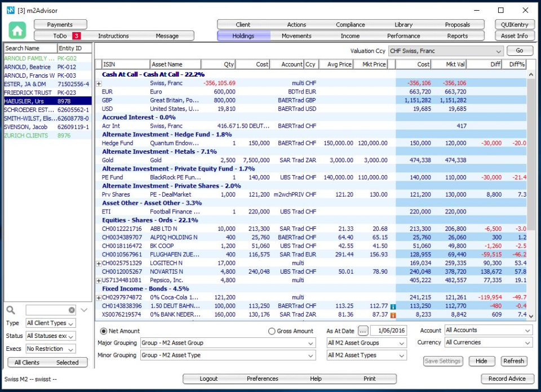Click the search magnifier icon at bottom left
Screen dimensions: 541x392
(x=11, y=310)
